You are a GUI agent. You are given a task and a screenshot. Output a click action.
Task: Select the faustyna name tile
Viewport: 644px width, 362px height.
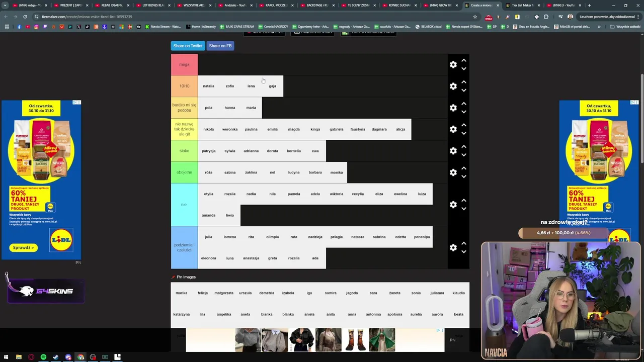pos(358,129)
